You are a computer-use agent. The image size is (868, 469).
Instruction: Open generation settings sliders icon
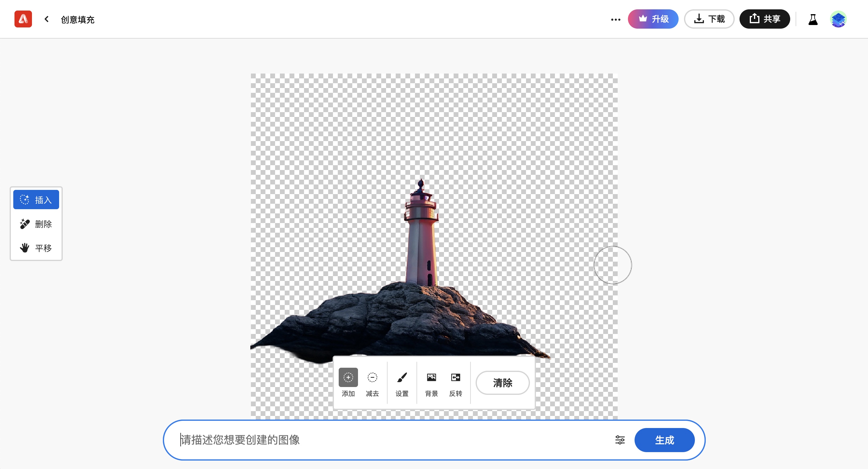pos(620,440)
